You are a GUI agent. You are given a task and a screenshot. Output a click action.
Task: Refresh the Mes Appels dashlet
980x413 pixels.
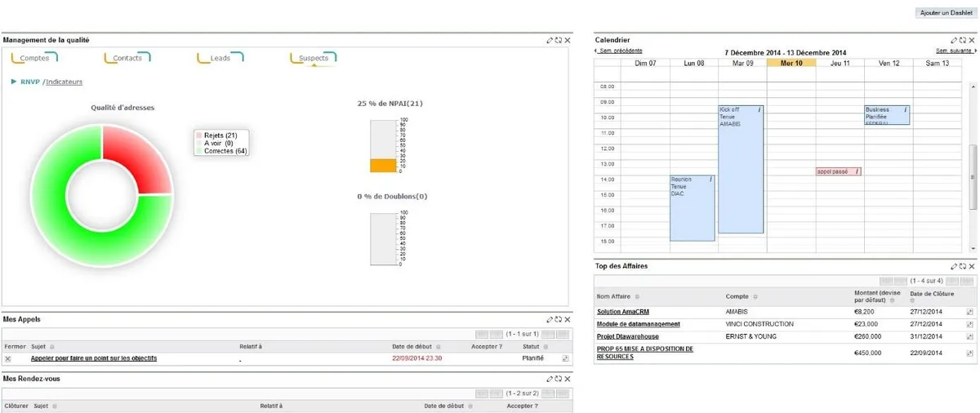pyautogui.click(x=559, y=320)
